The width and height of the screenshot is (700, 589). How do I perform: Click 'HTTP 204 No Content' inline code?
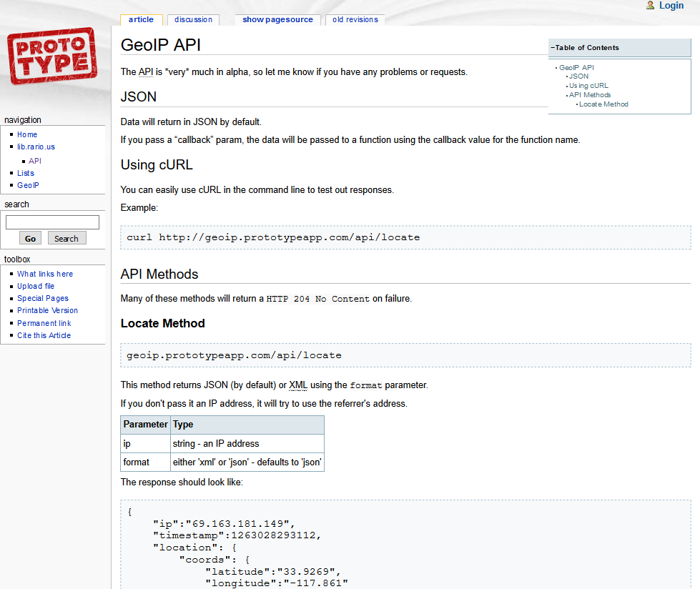pyautogui.click(x=318, y=299)
